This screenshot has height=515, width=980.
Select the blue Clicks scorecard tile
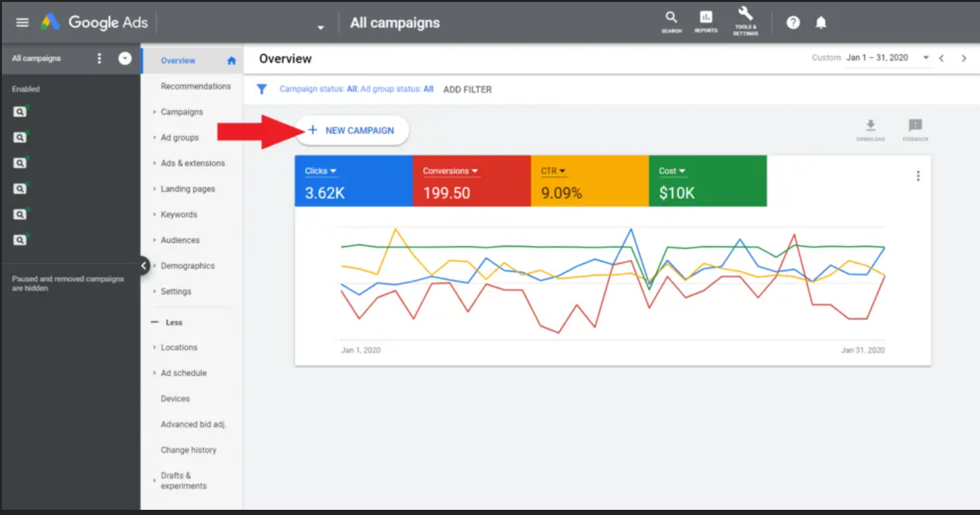(354, 181)
